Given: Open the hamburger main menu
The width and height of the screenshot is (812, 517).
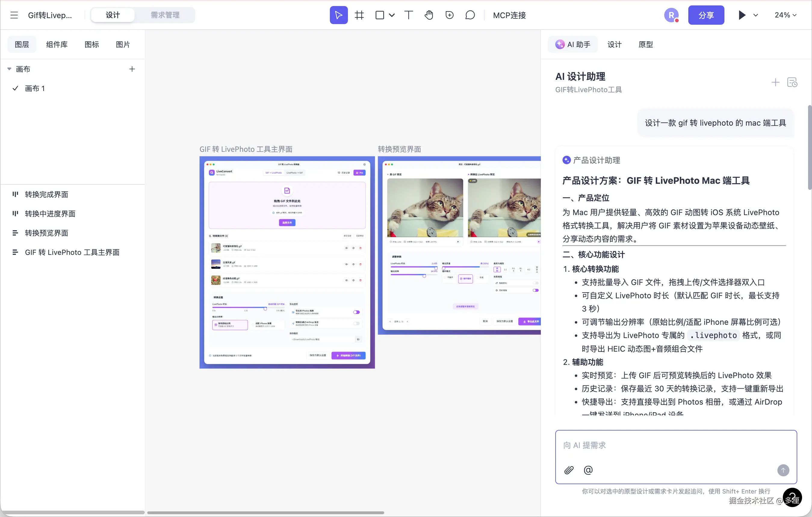Looking at the screenshot, I should tap(14, 15).
